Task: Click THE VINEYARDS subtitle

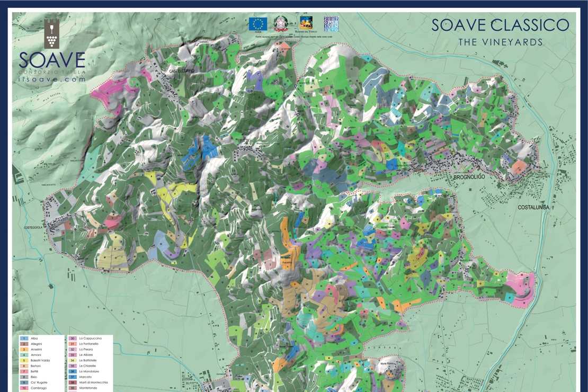Action: [x=500, y=42]
